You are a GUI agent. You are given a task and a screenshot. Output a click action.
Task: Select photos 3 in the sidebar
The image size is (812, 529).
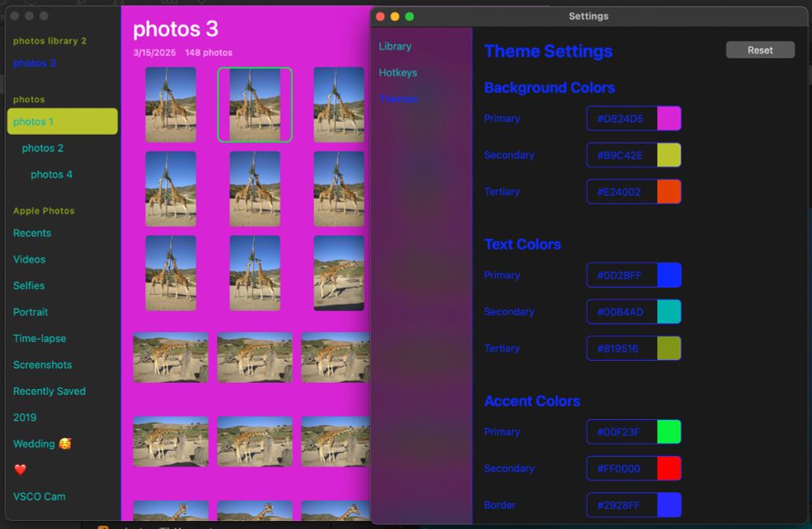pyautogui.click(x=34, y=63)
